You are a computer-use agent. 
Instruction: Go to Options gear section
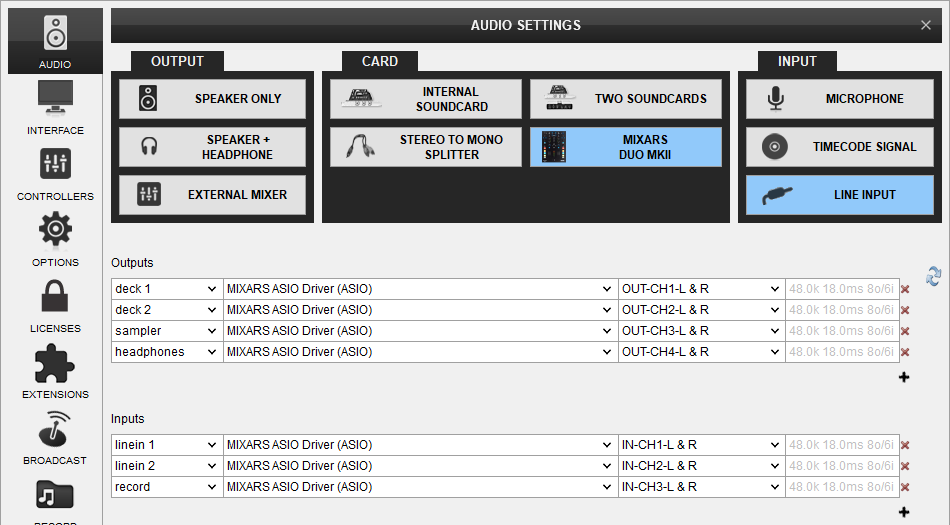click(x=55, y=239)
